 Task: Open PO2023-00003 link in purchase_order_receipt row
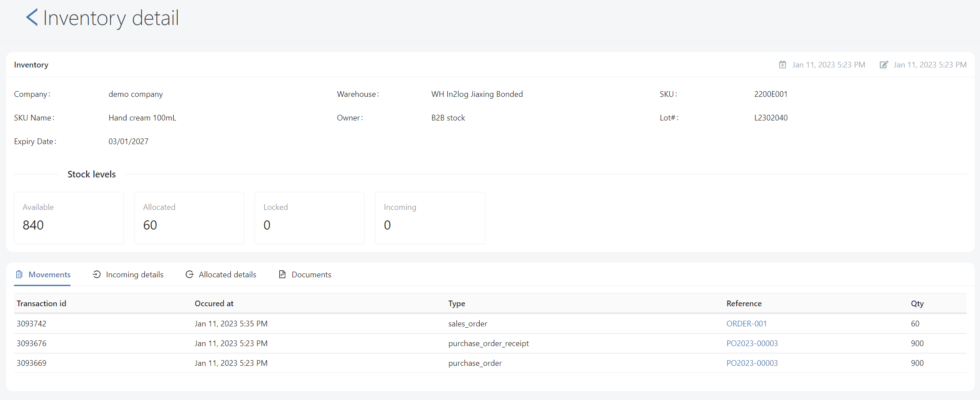[752, 343]
